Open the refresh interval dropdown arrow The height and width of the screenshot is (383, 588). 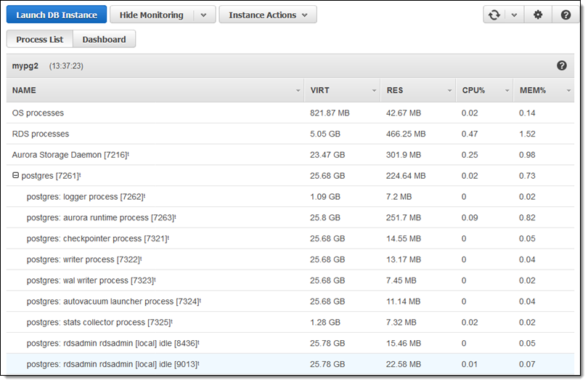514,15
